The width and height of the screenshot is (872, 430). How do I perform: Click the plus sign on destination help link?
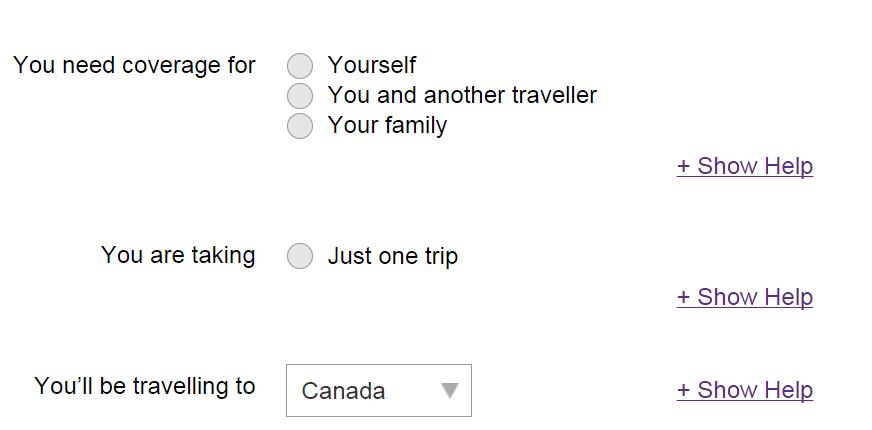[x=684, y=391]
